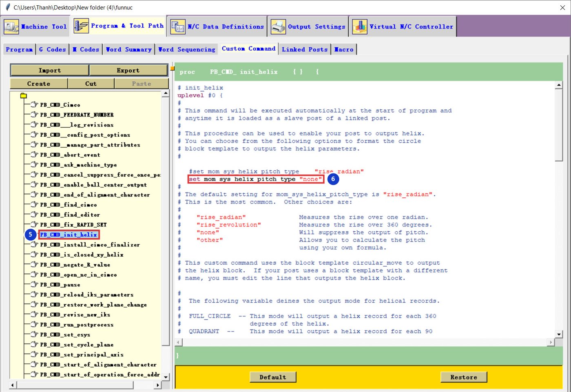Switch to the Program sub-tab
571x392 pixels.
coord(19,49)
